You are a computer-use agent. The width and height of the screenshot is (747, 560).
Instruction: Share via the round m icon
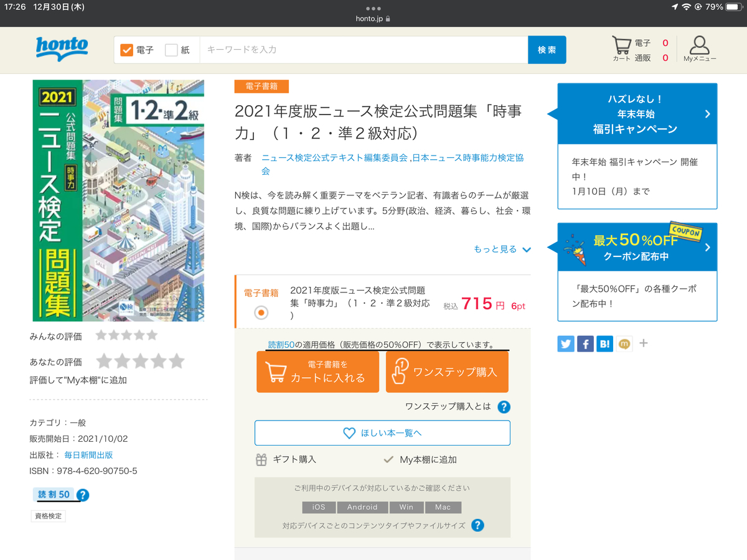point(624,343)
